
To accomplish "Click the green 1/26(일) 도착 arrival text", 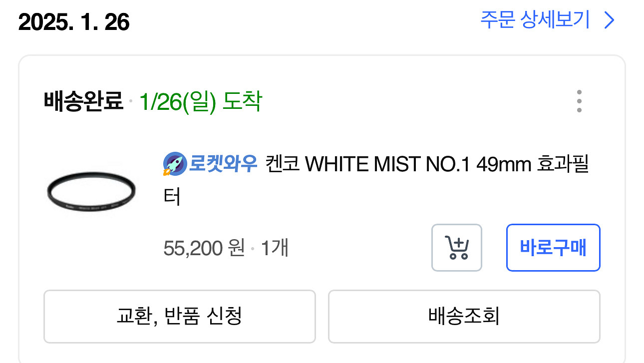I will point(201,102).
